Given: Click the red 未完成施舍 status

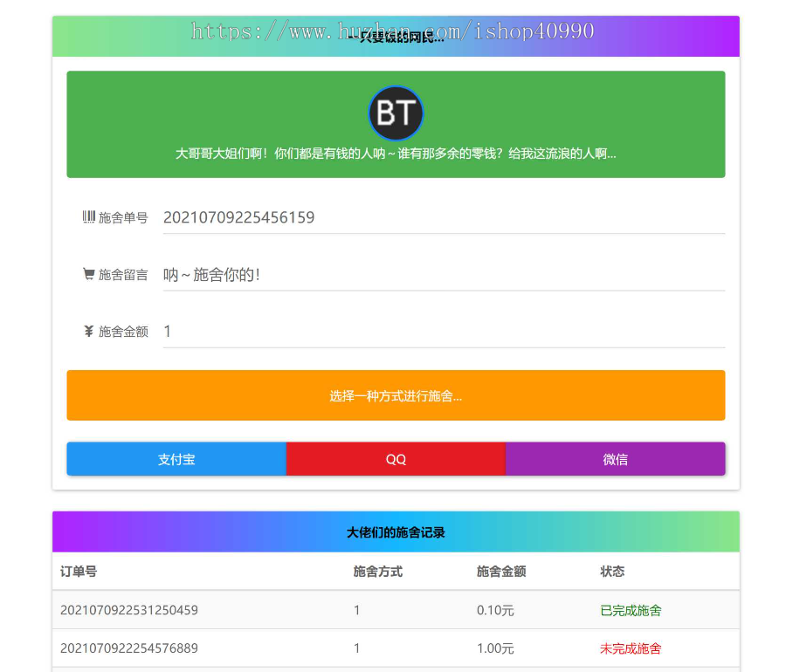Looking at the screenshot, I should pos(631,648).
